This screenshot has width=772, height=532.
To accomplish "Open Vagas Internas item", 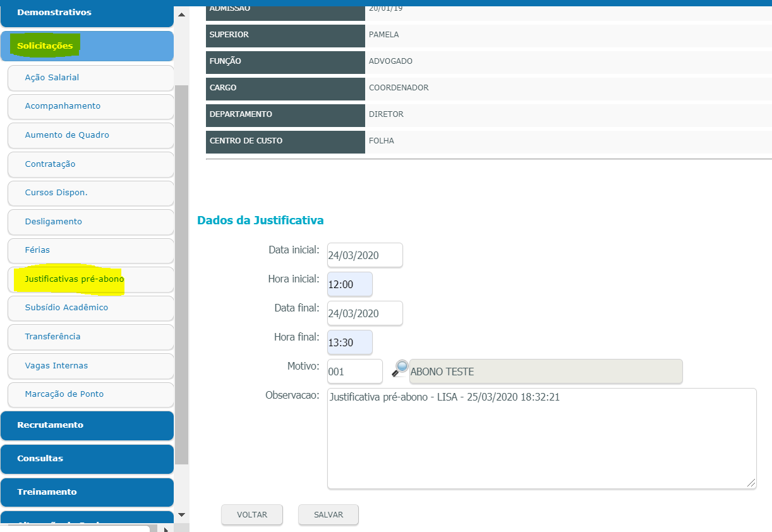I will pos(91,366).
